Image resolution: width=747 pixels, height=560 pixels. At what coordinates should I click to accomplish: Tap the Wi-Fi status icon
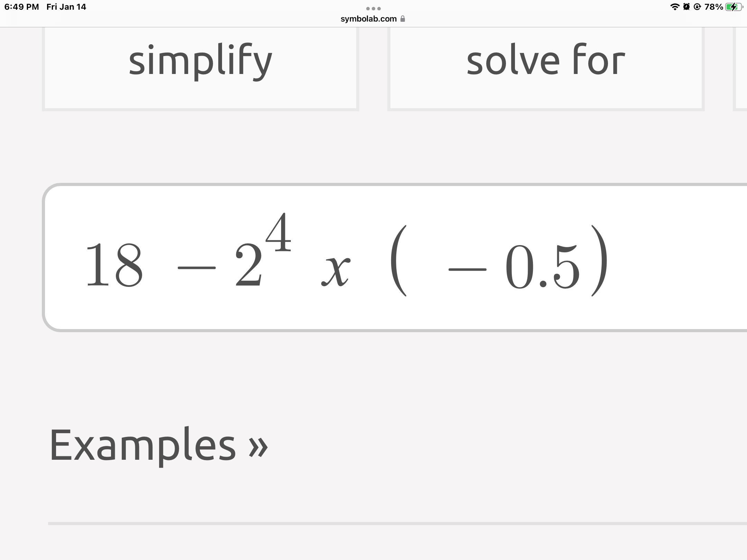click(x=674, y=7)
